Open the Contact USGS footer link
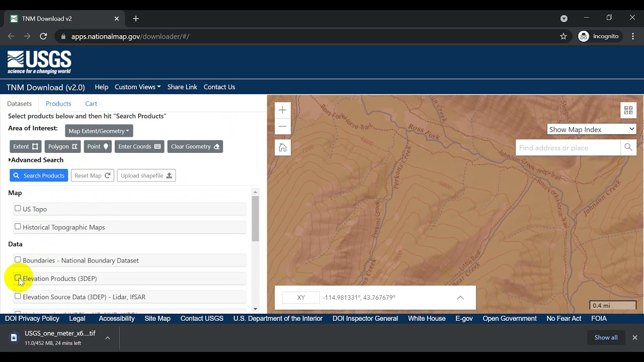The image size is (644, 362). [202, 318]
